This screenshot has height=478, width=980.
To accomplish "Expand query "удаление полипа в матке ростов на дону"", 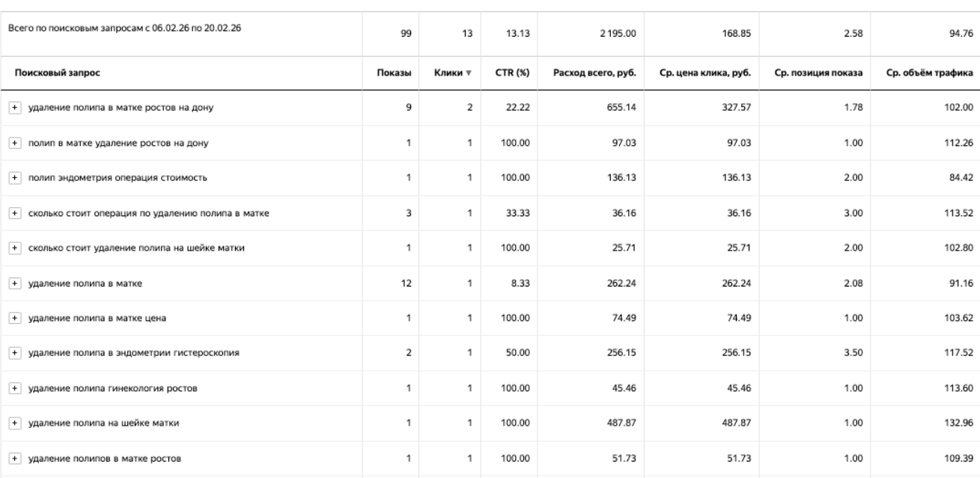I will (x=14, y=108).
